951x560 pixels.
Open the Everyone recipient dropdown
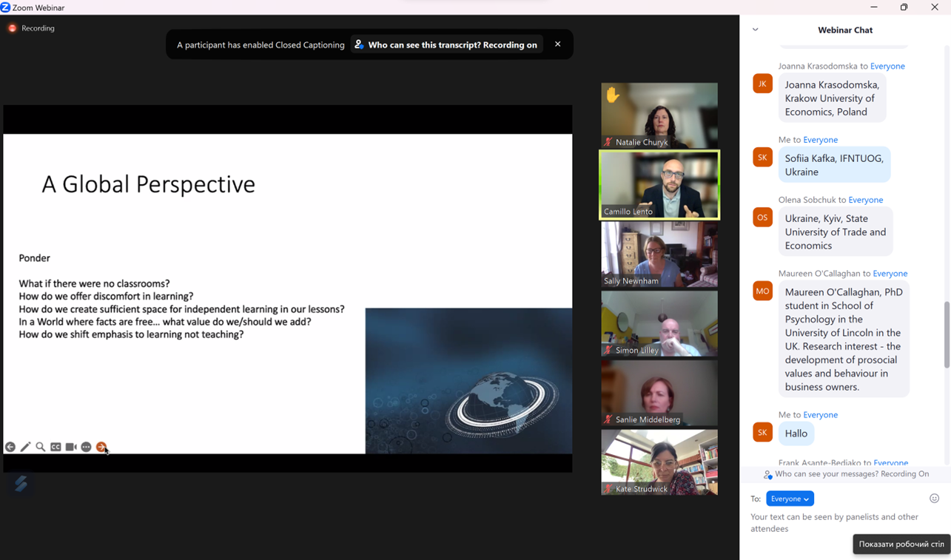point(790,499)
